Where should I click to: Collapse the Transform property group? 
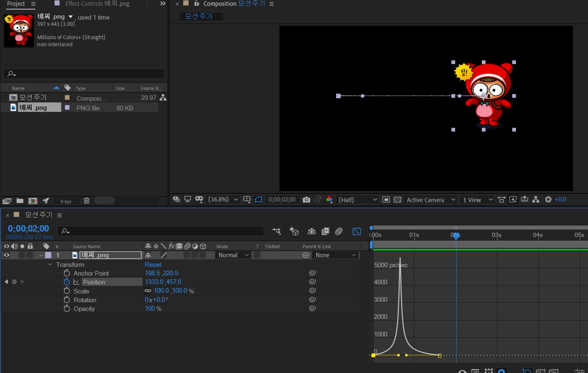coord(50,265)
